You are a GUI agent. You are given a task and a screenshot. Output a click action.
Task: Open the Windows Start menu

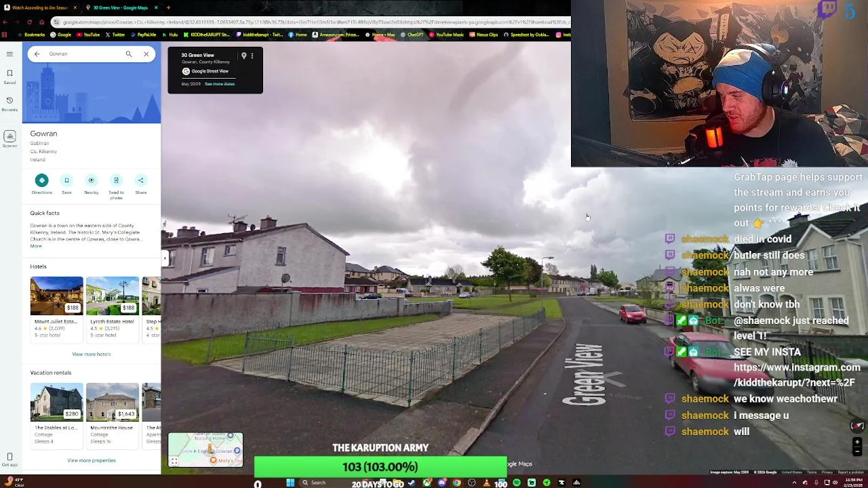tap(290, 483)
